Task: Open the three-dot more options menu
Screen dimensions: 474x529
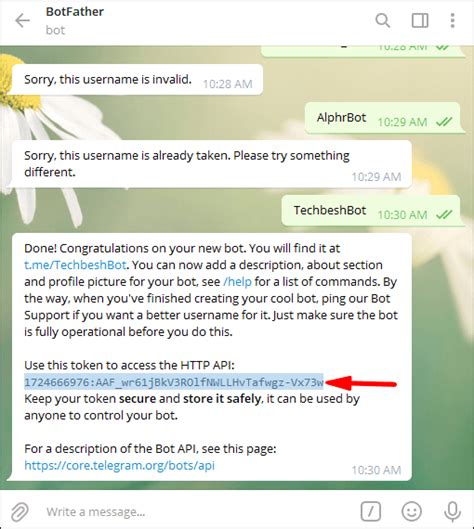Action: click(452, 21)
